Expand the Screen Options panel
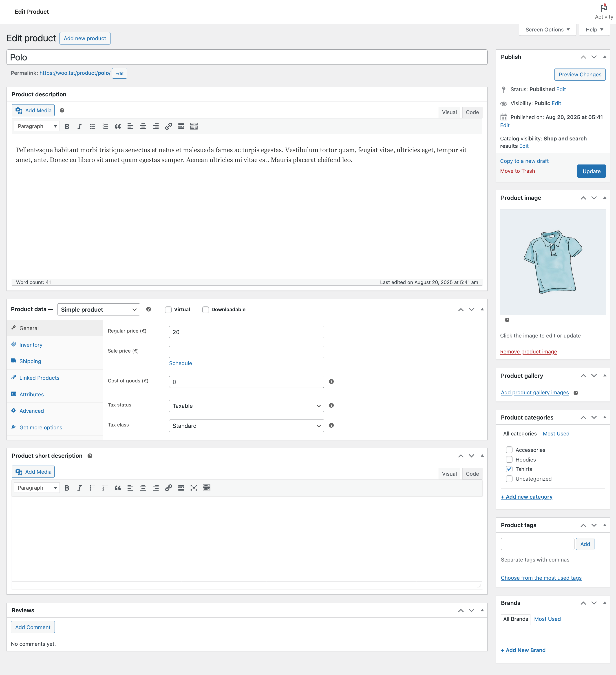The width and height of the screenshot is (616, 675). [x=547, y=29]
